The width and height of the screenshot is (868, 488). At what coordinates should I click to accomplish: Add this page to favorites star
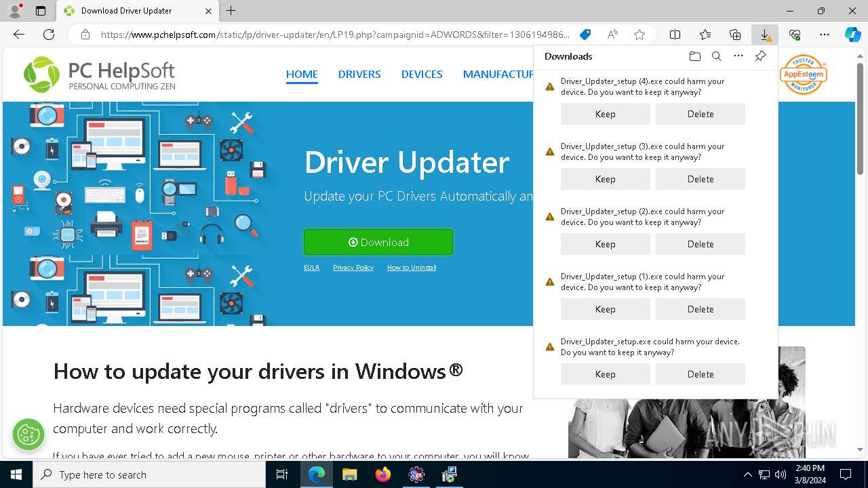click(639, 35)
